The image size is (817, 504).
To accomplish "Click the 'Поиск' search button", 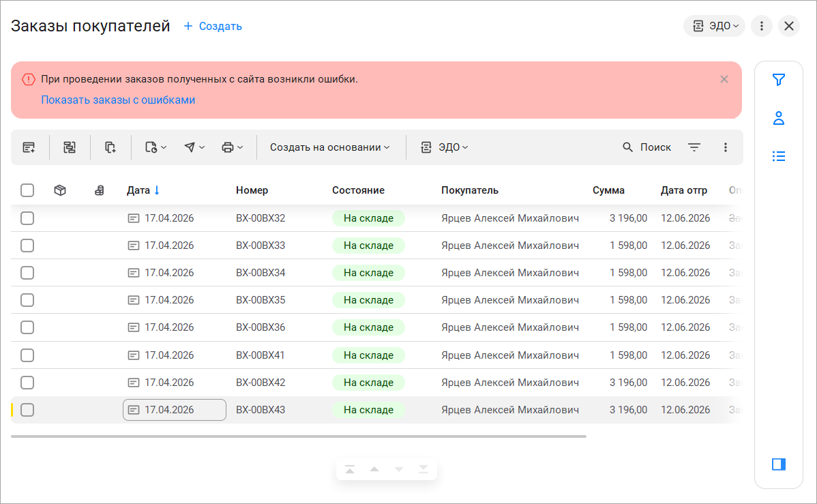I will point(647,147).
